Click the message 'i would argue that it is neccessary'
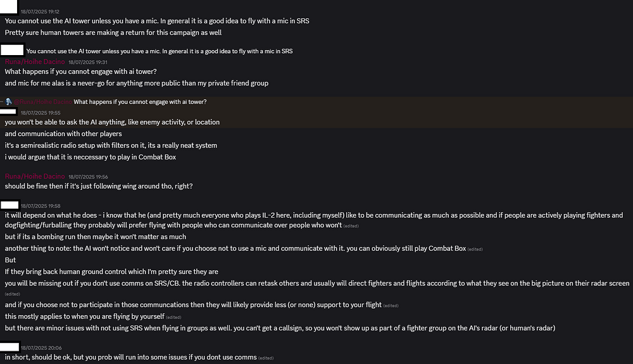 [90, 157]
